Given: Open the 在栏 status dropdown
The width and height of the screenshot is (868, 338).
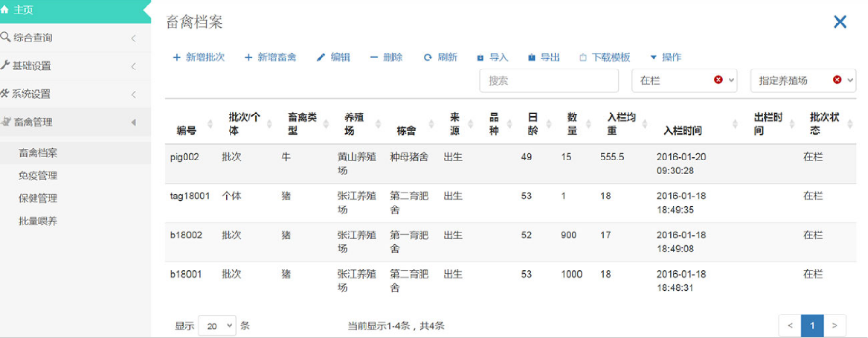Looking at the screenshot, I should [731, 81].
